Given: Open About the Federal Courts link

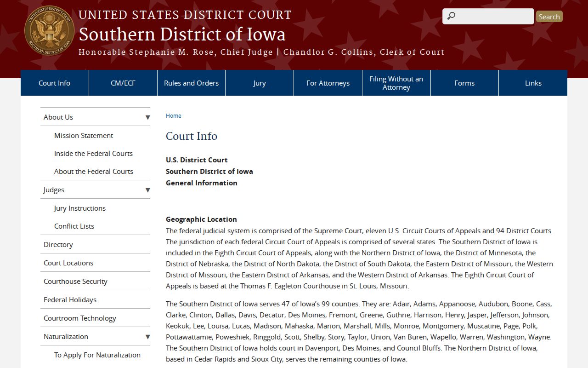Looking at the screenshot, I should [94, 171].
